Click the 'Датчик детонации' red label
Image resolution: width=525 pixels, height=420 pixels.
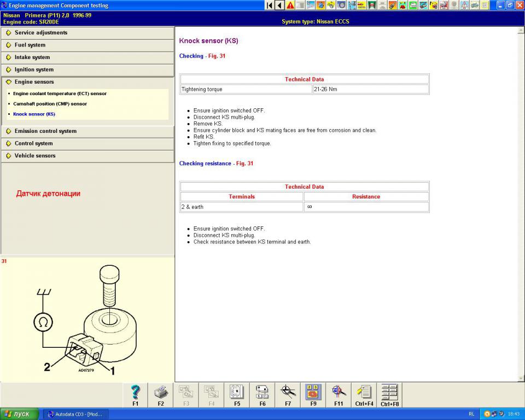[48, 194]
